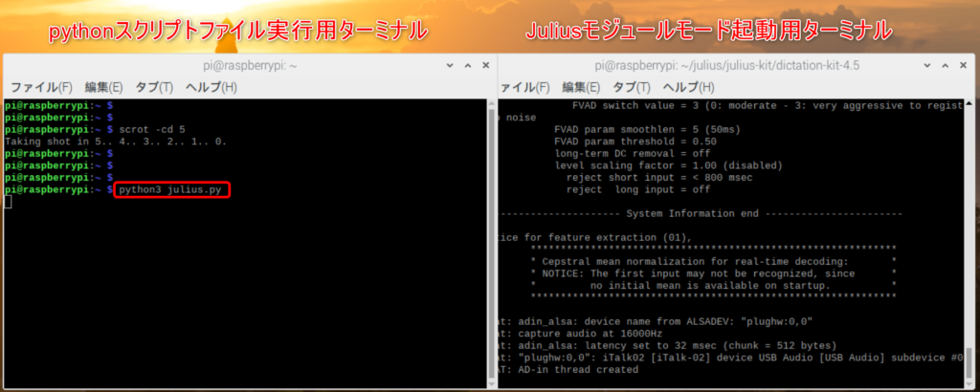Click 'FVAD param threshold = 0.50' line
The width and height of the screenshot is (980, 392).
(x=635, y=142)
